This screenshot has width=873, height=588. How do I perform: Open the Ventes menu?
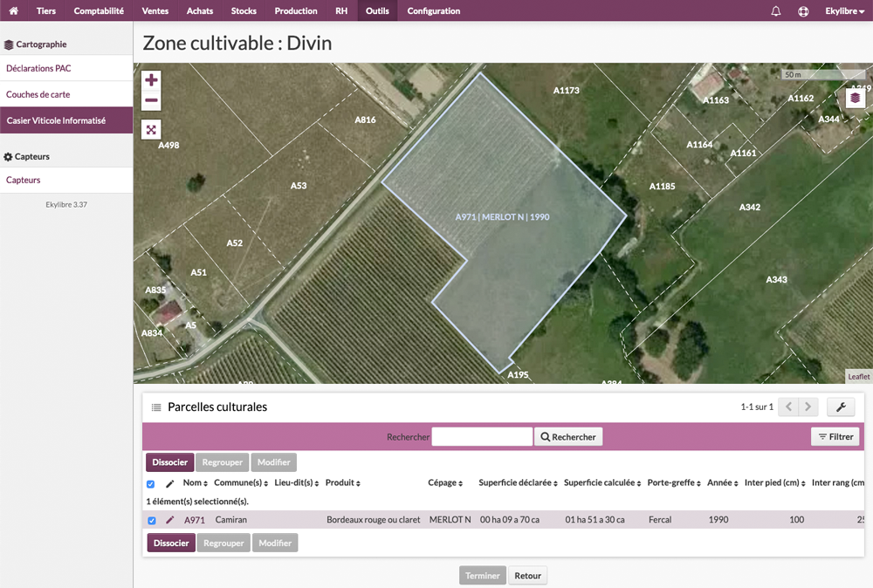click(x=155, y=10)
